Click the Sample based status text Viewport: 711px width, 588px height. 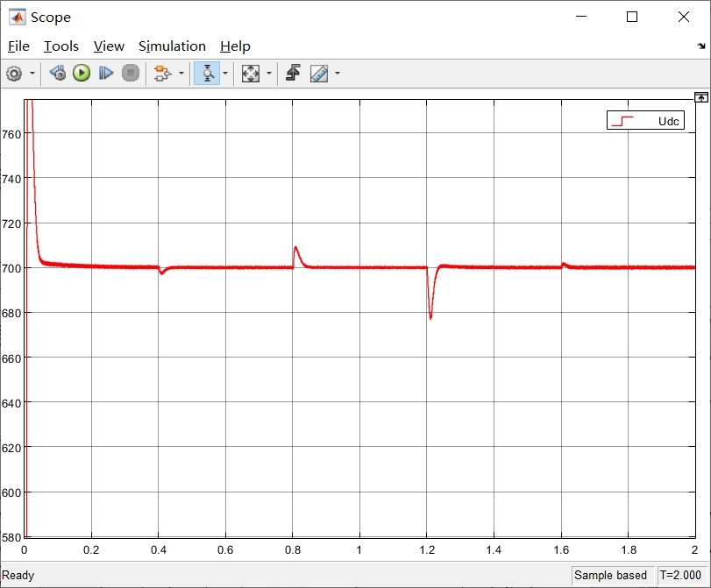pyautogui.click(x=610, y=576)
